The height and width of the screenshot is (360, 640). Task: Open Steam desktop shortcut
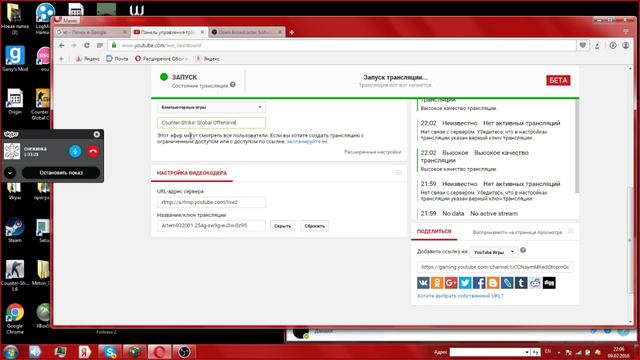coord(15,231)
